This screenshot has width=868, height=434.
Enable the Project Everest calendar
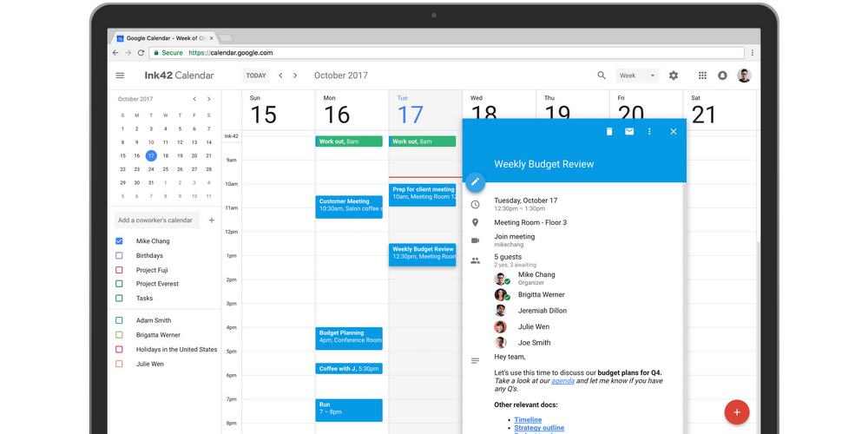pyautogui.click(x=119, y=284)
